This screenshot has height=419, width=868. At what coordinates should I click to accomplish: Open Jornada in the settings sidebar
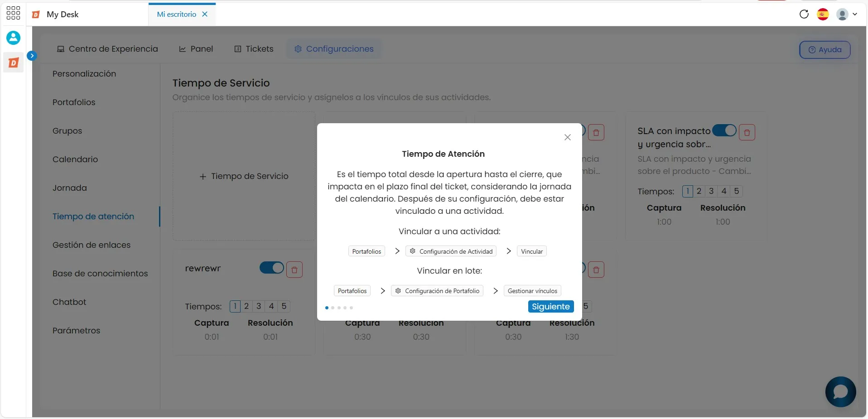coord(69,188)
